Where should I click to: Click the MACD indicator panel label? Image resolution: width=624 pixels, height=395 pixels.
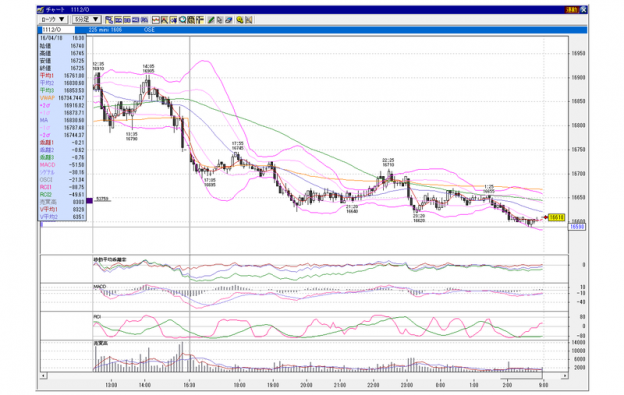100,286
